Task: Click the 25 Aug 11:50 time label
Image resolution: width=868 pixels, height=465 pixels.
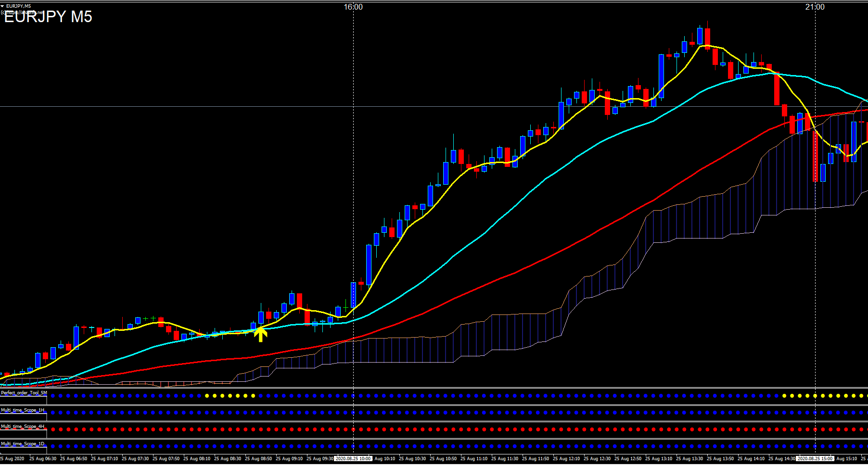Action: coord(536,459)
